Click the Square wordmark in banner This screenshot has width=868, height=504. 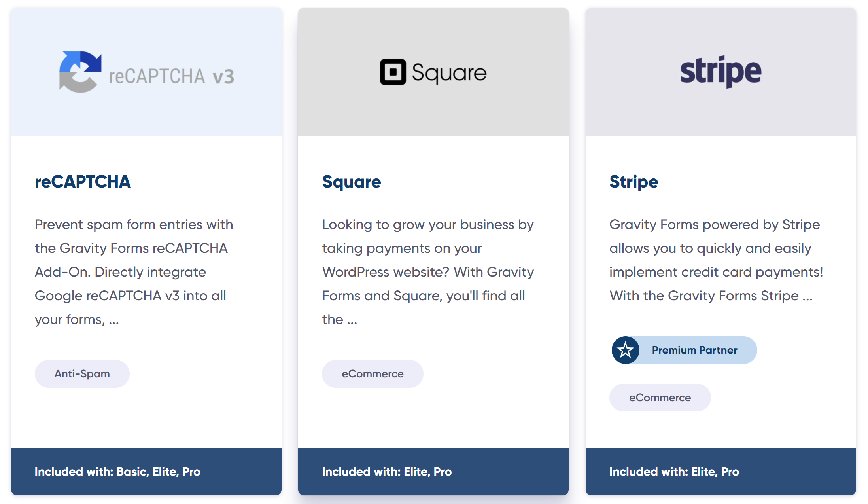pos(449,73)
